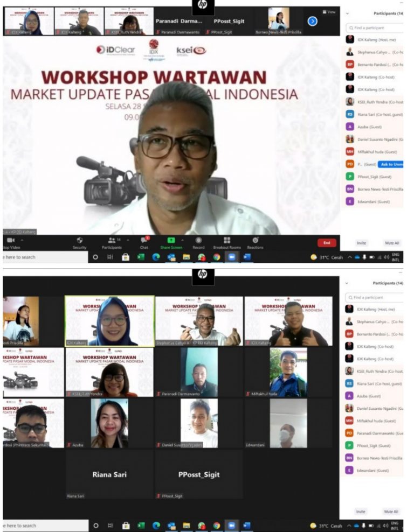414x532 pixels.
Task: Select PPosst_Sigit tile in top strip
Action: [229, 22]
